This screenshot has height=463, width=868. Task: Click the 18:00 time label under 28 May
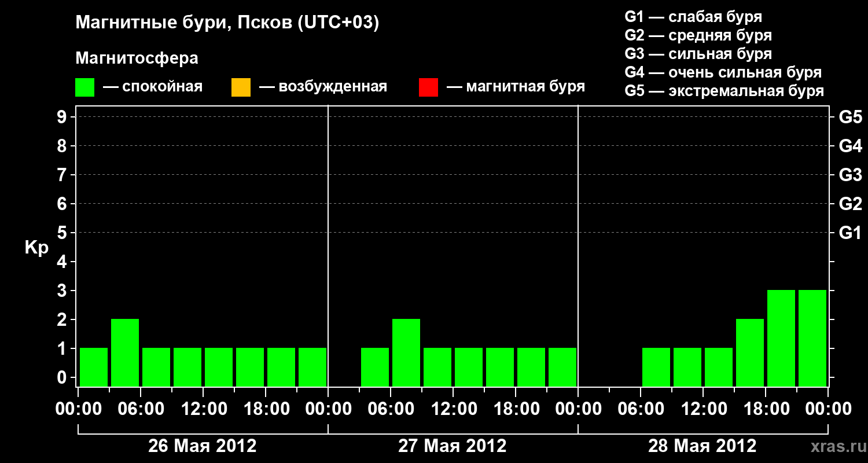(766, 409)
